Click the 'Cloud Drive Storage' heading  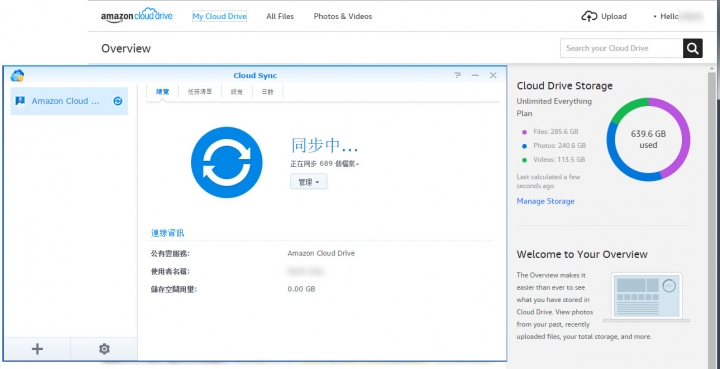[x=565, y=86]
